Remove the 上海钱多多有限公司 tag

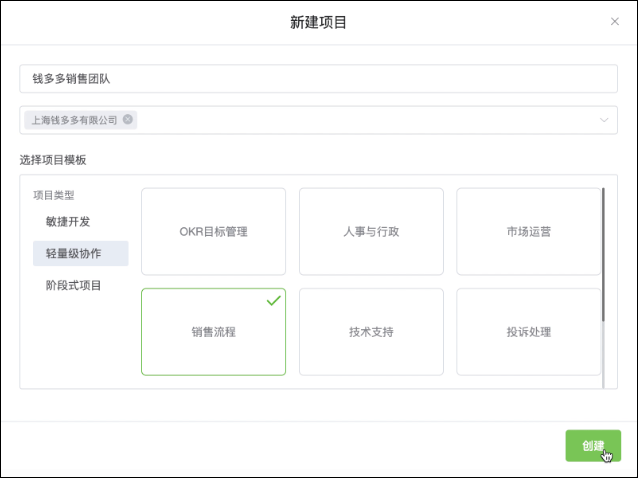click(128, 120)
